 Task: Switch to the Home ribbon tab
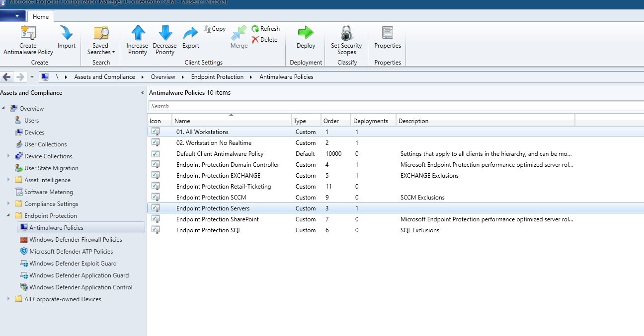click(x=41, y=16)
